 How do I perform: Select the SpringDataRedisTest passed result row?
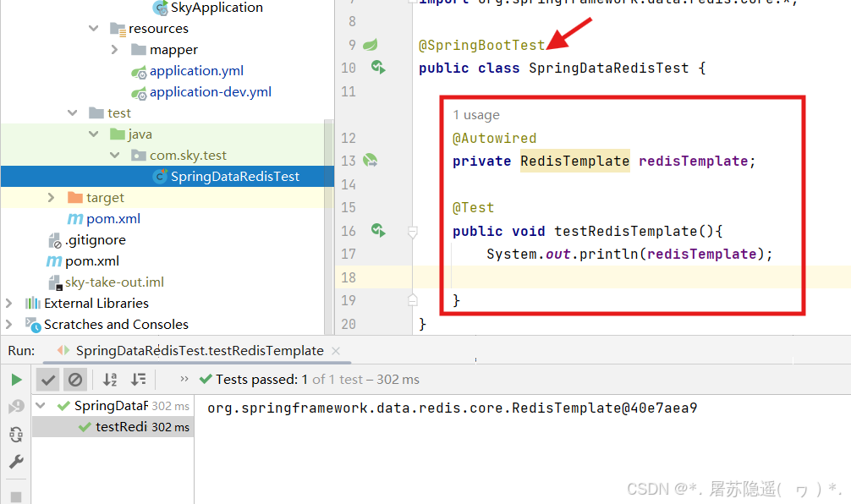(113, 406)
